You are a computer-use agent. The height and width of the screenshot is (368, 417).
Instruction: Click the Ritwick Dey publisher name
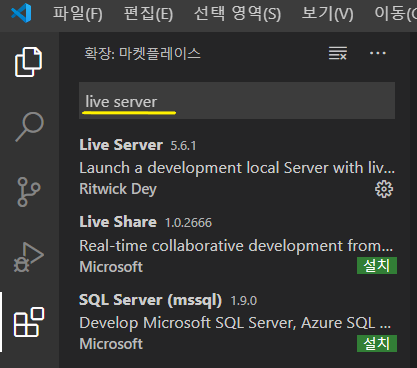118,189
